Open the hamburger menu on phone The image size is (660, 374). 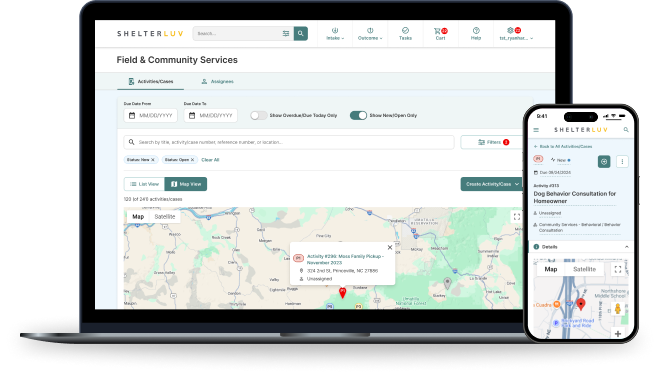point(536,130)
